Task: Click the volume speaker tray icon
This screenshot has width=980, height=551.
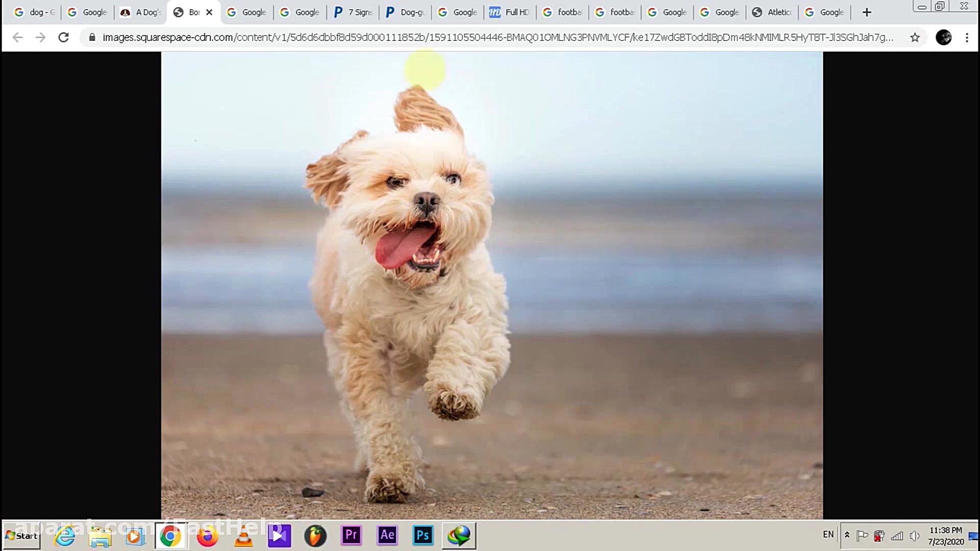Action: tap(914, 536)
